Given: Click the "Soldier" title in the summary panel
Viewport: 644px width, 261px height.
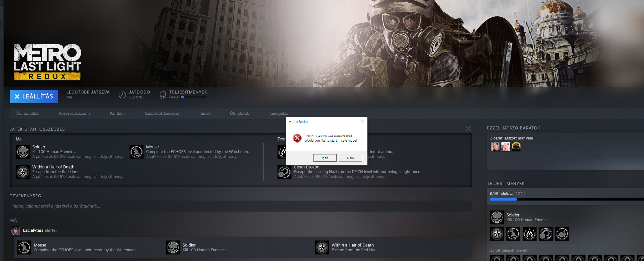Looking at the screenshot, I should click(x=39, y=147).
